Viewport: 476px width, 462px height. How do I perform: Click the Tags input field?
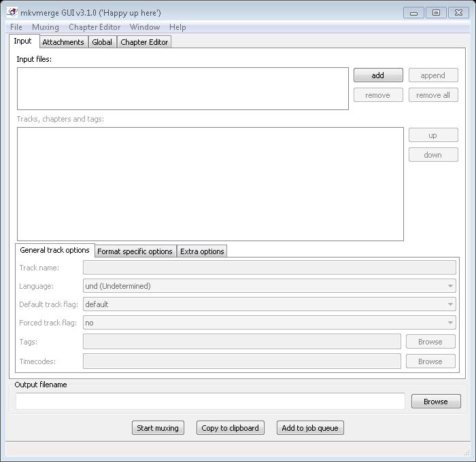pos(242,342)
